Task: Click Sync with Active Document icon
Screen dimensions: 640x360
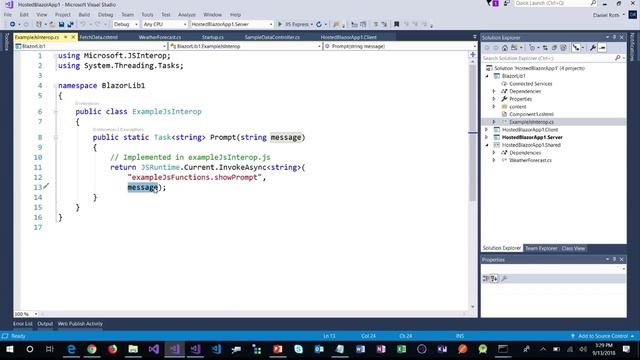Action: coord(545,48)
